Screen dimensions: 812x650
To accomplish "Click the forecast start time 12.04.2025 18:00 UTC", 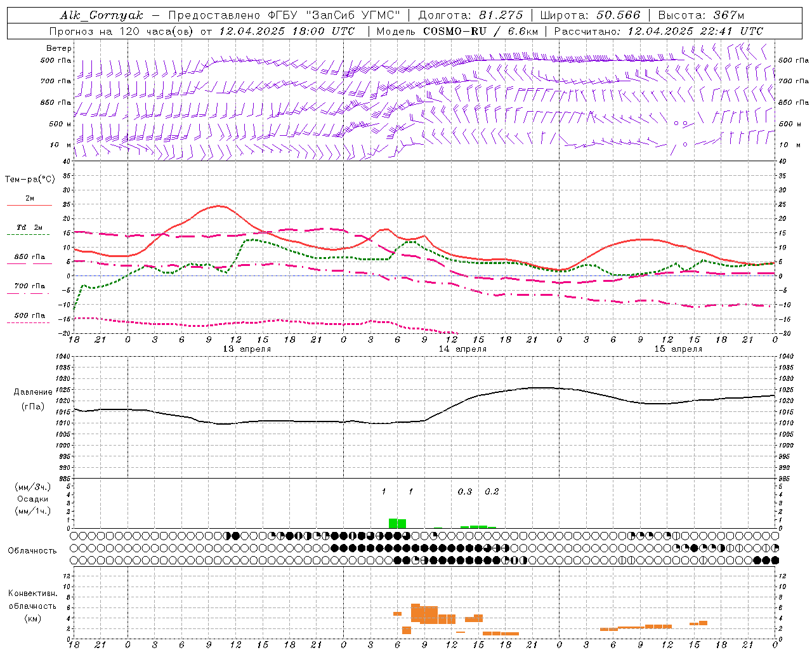I will click(x=287, y=31).
